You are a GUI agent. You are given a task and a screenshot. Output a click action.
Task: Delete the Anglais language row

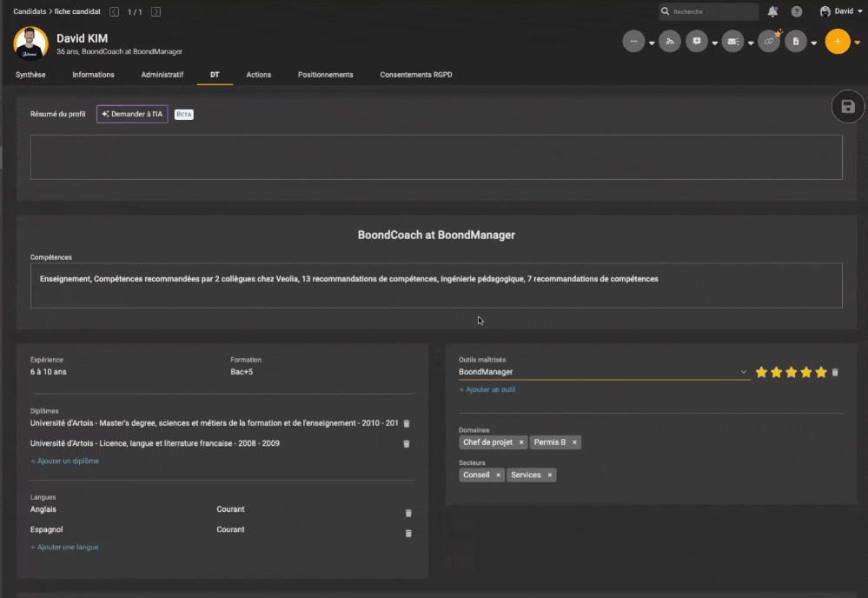click(x=408, y=514)
